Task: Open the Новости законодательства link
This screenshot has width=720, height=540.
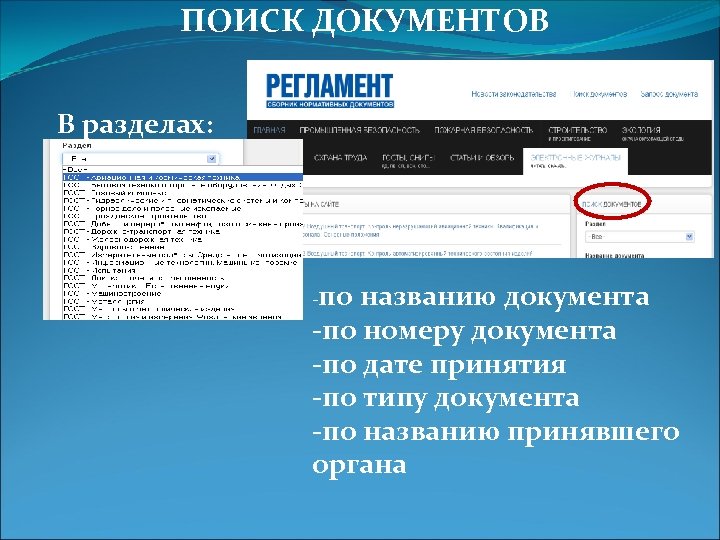Action: click(x=514, y=94)
